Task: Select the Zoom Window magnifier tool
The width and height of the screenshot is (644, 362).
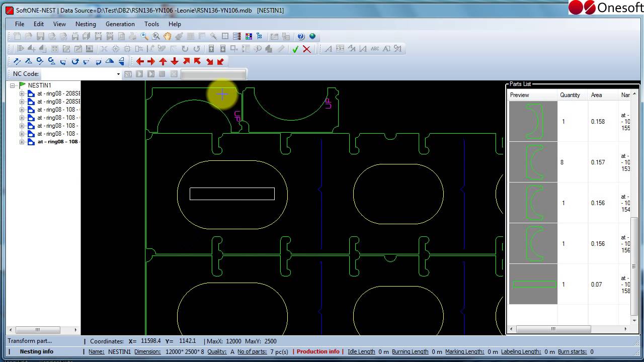Action: coord(156,36)
